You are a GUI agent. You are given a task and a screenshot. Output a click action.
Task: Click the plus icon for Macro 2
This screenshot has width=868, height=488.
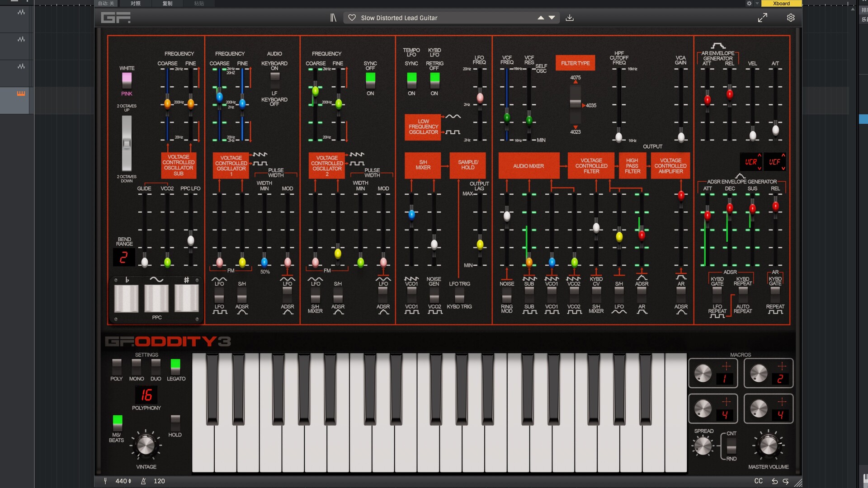pyautogui.click(x=782, y=366)
